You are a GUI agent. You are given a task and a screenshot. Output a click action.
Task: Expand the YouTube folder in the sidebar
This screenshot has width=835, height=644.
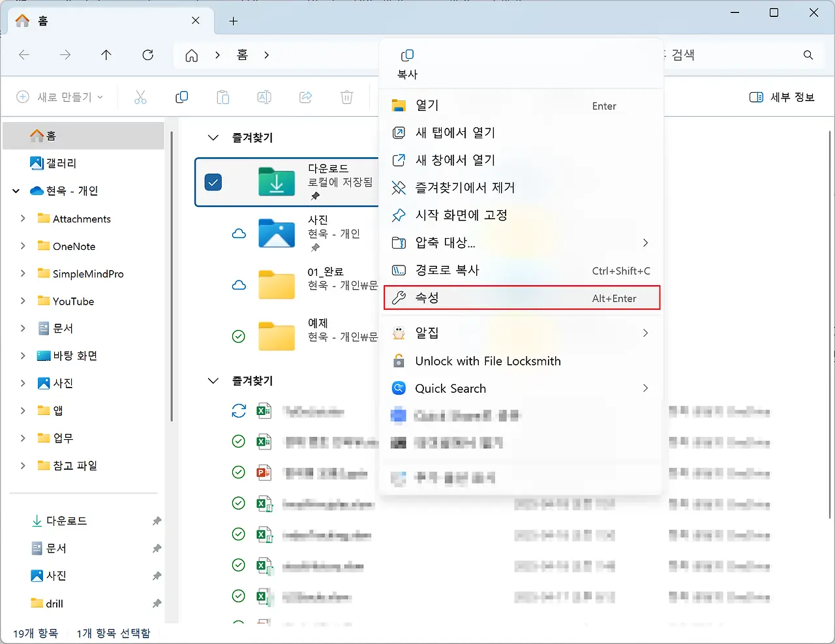[22, 301]
